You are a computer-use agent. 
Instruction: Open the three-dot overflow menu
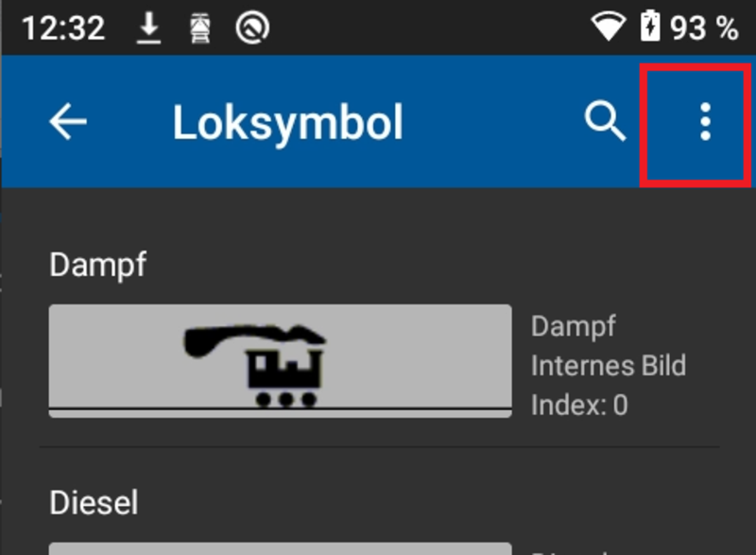[x=705, y=122]
